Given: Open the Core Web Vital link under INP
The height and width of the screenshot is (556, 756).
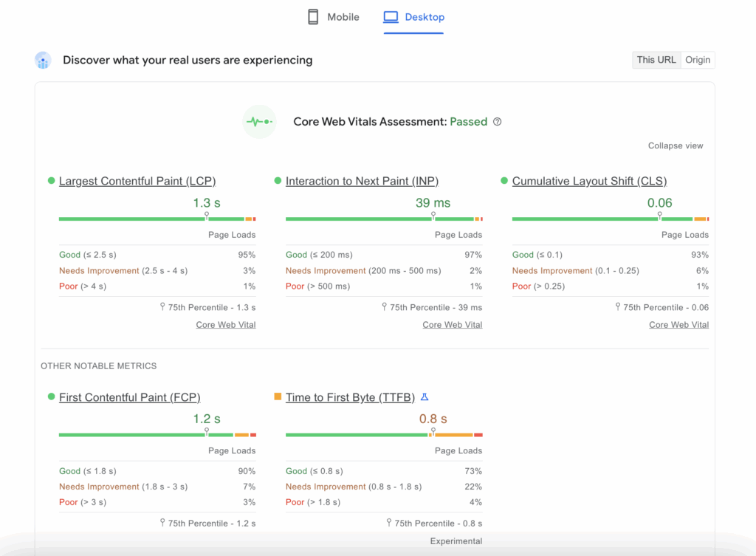Looking at the screenshot, I should click(x=452, y=324).
